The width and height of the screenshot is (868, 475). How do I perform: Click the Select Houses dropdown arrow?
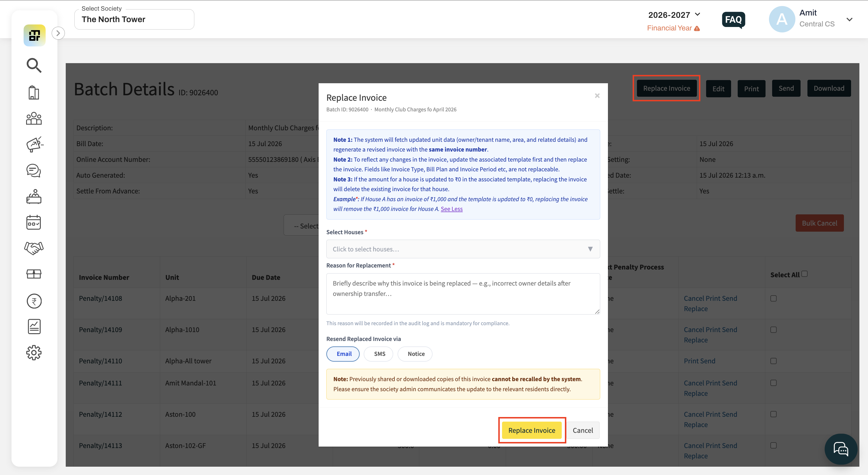(590, 249)
